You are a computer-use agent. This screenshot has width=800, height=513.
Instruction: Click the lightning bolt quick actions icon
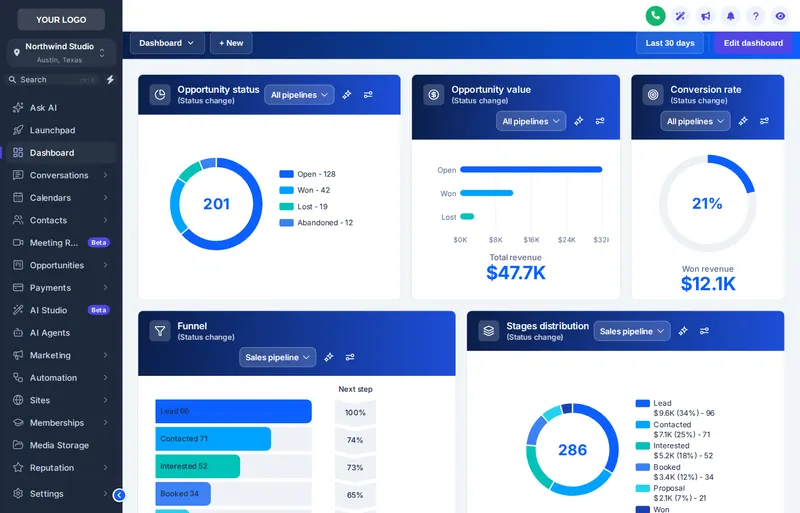[x=110, y=80]
